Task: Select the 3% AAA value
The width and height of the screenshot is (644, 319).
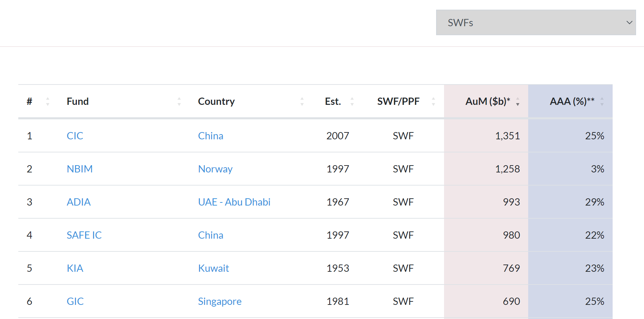Action: (597, 169)
